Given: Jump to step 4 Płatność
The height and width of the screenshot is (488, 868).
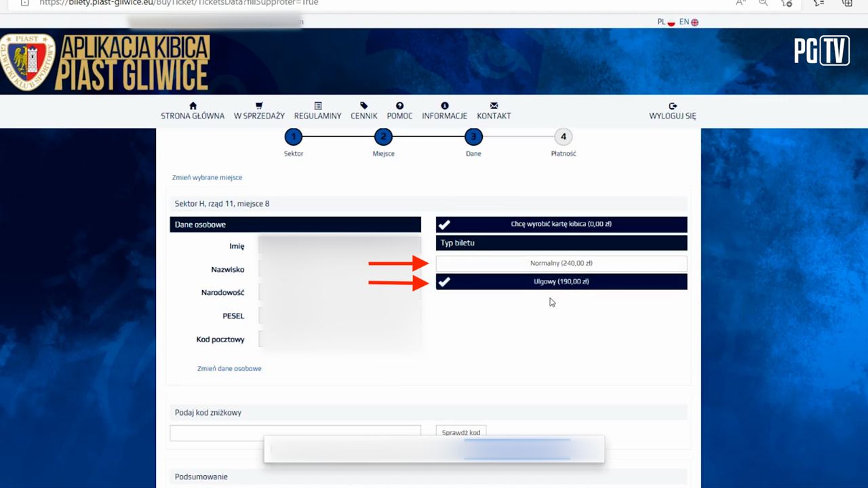Looking at the screenshot, I should click(x=563, y=137).
